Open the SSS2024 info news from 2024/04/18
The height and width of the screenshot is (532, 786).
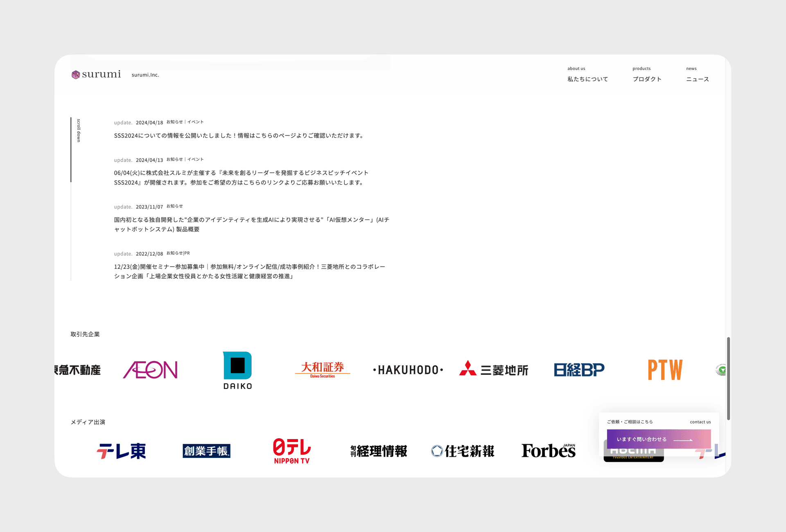pyautogui.click(x=239, y=135)
